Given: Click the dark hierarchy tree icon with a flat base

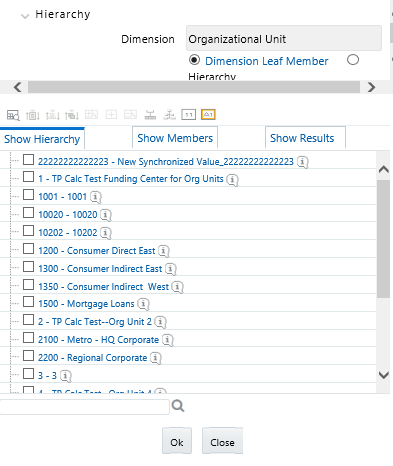Looking at the screenshot, I should 150,115.
